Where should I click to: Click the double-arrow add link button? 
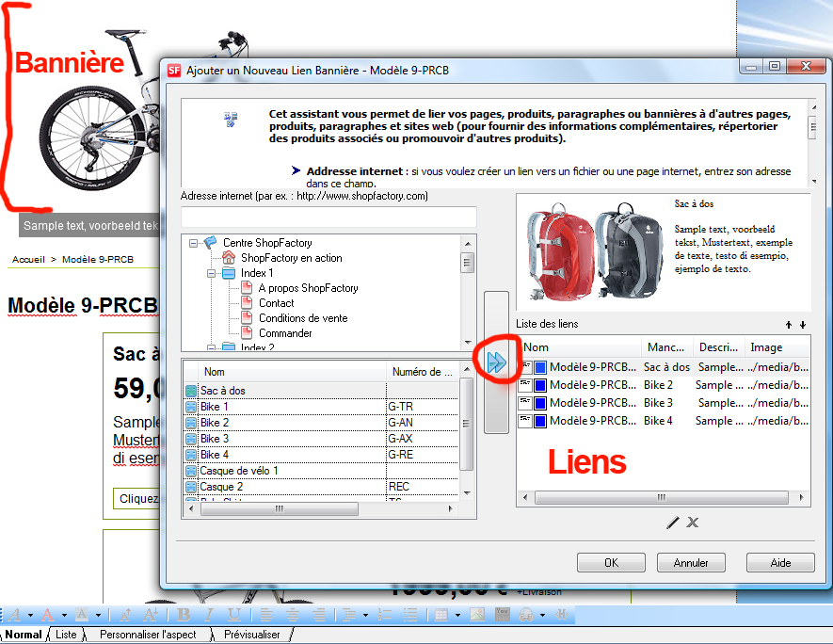tap(496, 362)
